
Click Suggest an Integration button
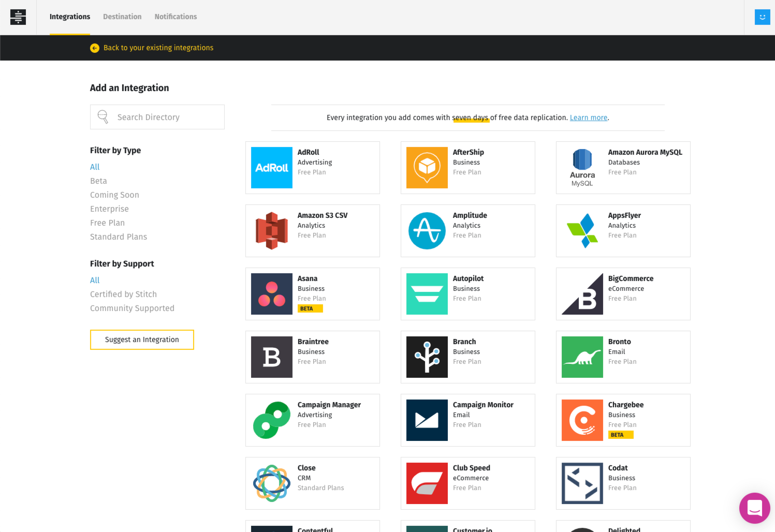pos(142,339)
